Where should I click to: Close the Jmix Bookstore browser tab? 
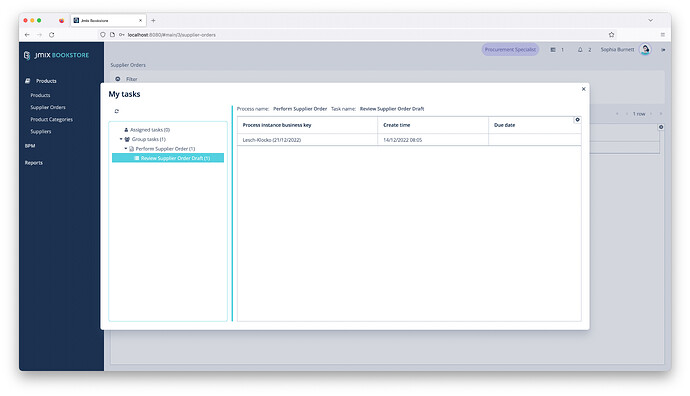pos(140,21)
